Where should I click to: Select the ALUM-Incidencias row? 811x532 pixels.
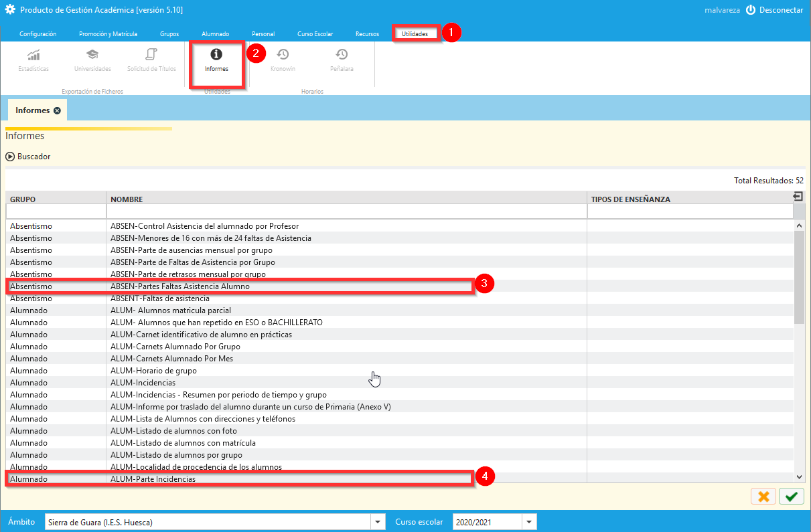[x=399, y=383]
